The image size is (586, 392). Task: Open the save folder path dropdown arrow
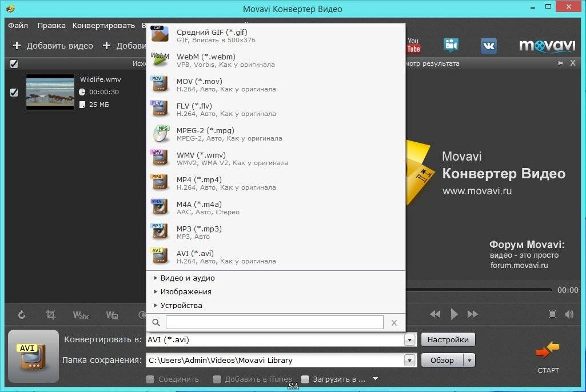click(409, 361)
